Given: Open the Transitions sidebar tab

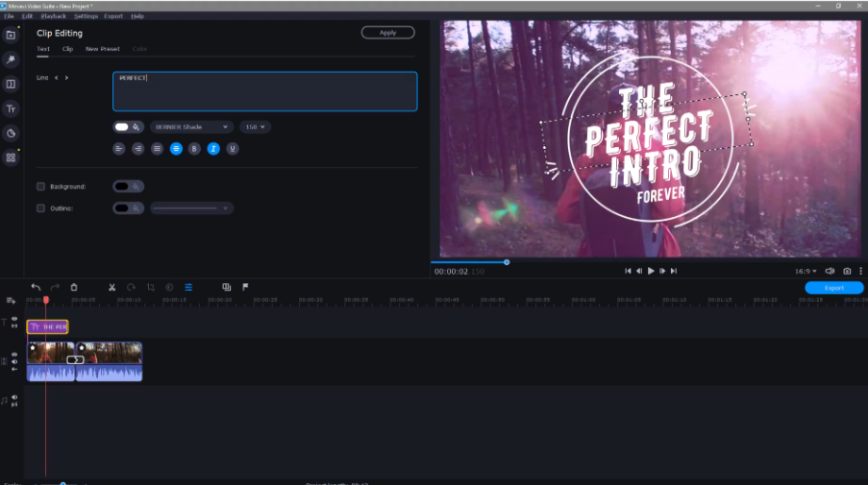Looking at the screenshot, I should [x=11, y=85].
